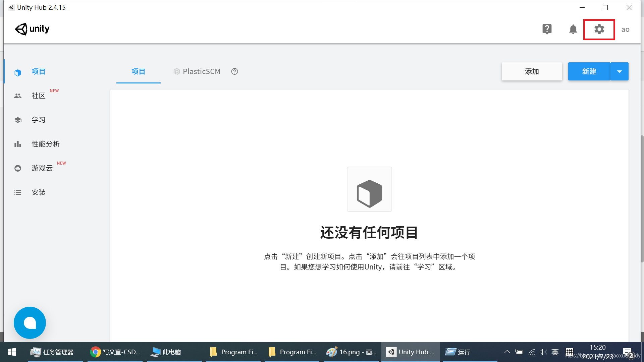Open Unity Hub taskbar application
The width and height of the screenshot is (644, 362).
[411, 352]
